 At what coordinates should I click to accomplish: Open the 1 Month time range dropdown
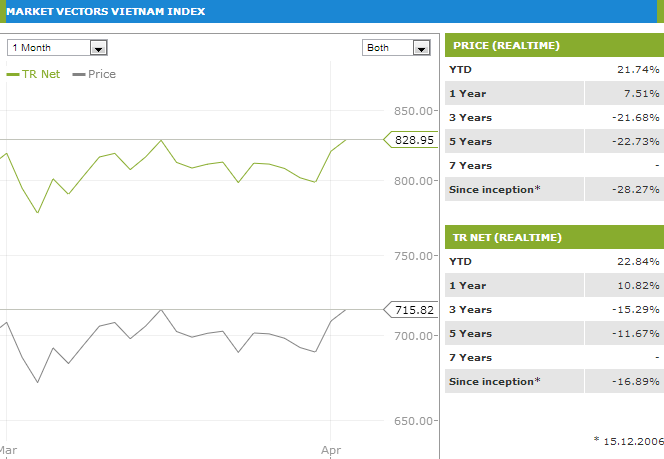[57, 47]
